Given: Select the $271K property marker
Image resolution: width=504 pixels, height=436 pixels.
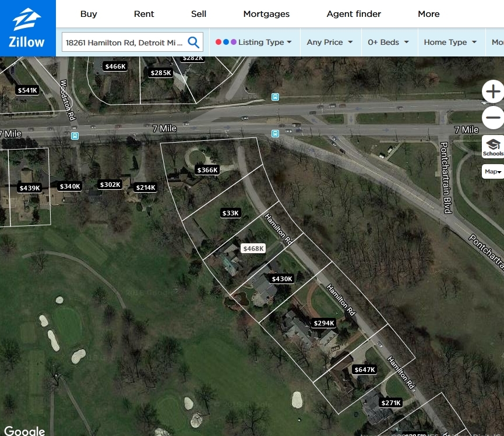Looking at the screenshot, I should (x=391, y=403).
